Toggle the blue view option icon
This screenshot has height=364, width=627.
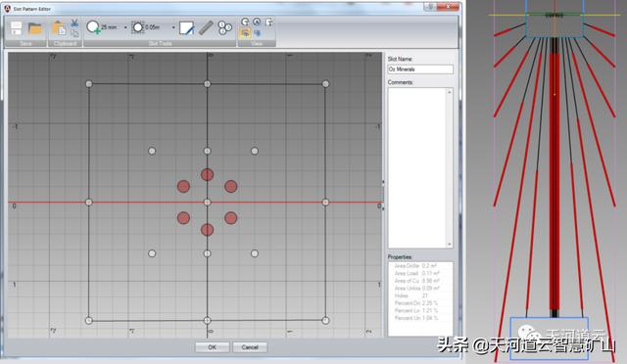pos(257,32)
